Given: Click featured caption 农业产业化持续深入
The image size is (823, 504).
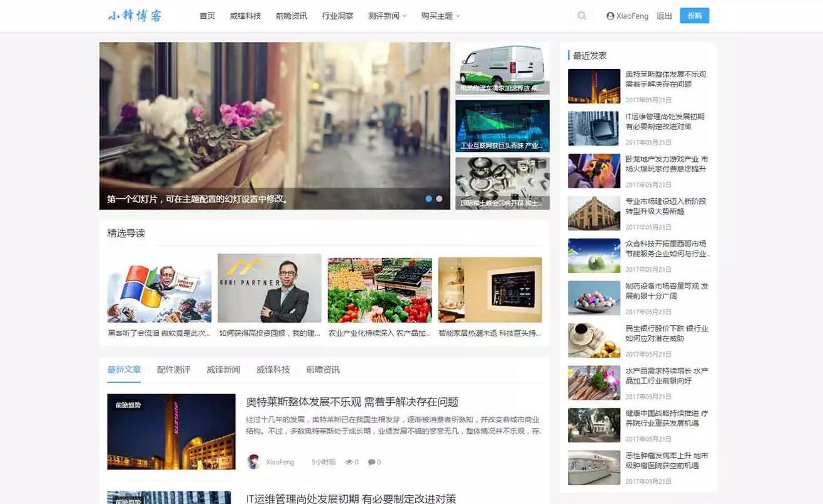Looking at the screenshot, I should click(379, 333).
